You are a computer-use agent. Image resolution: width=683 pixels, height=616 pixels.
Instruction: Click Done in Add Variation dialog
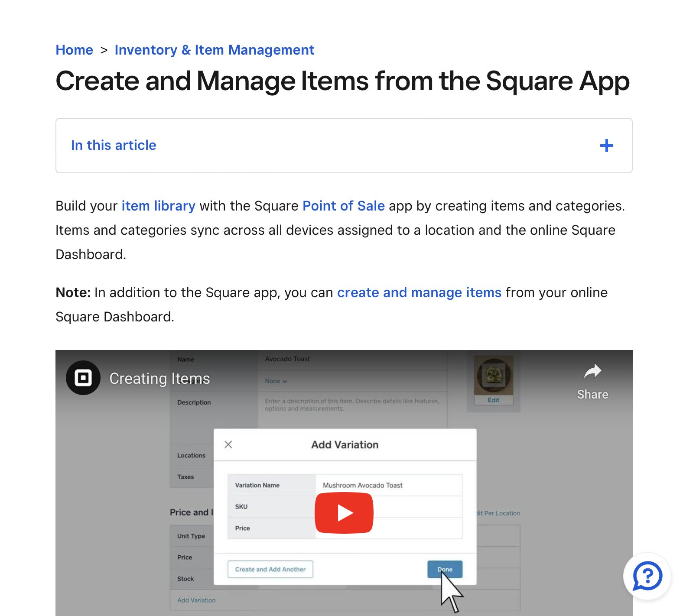tap(445, 569)
